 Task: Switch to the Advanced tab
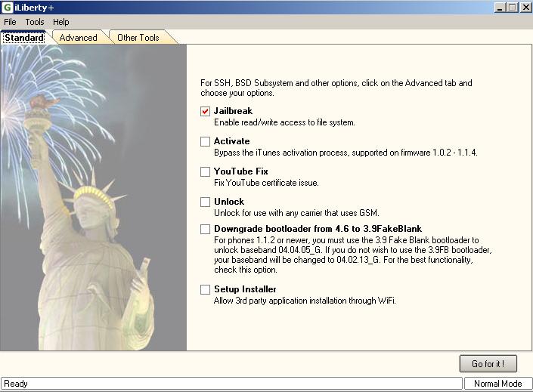79,38
